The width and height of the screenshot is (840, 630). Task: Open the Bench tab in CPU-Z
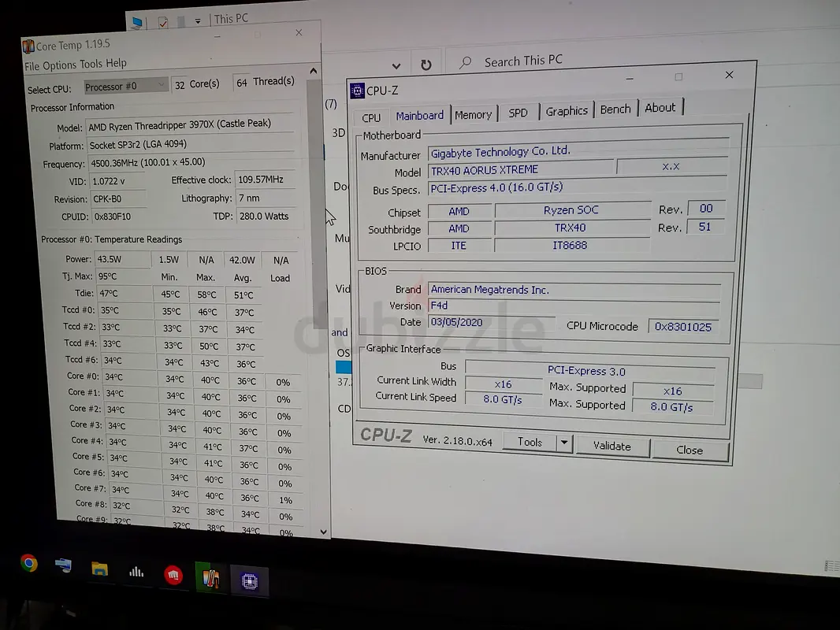(x=615, y=109)
